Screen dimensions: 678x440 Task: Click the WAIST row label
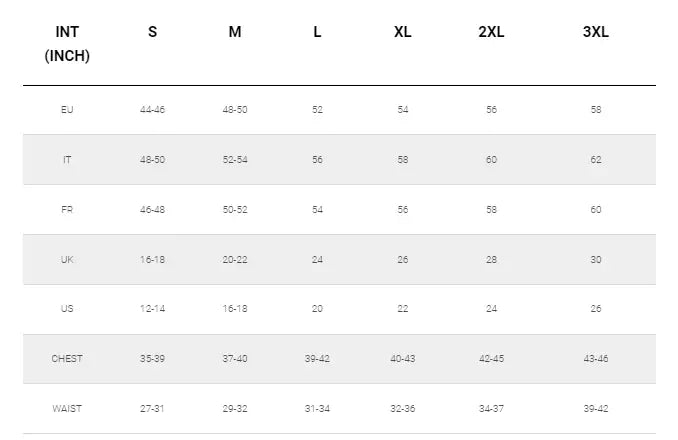(x=67, y=409)
